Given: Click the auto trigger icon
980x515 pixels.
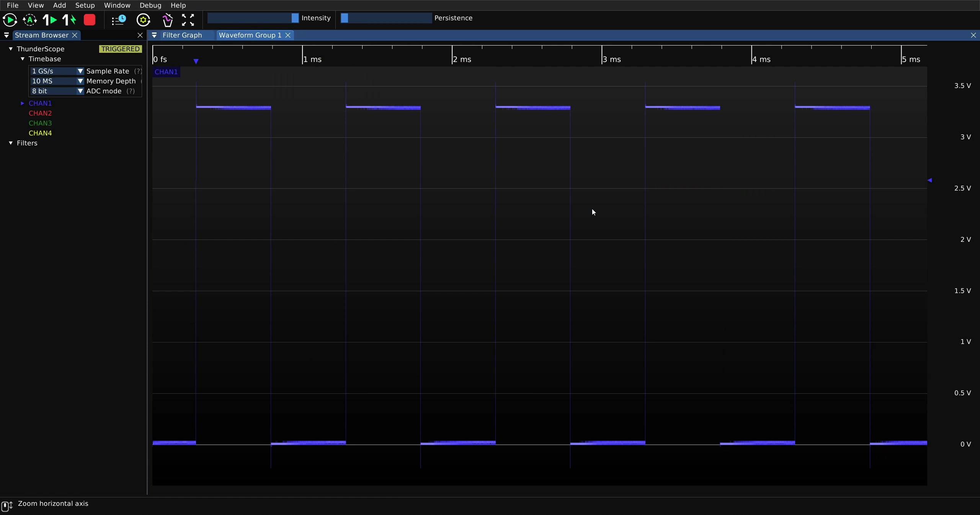Looking at the screenshot, I should [30, 20].
